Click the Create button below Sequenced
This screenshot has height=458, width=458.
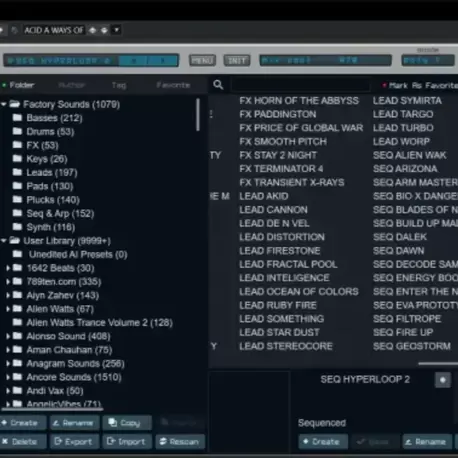coord(323,442)
